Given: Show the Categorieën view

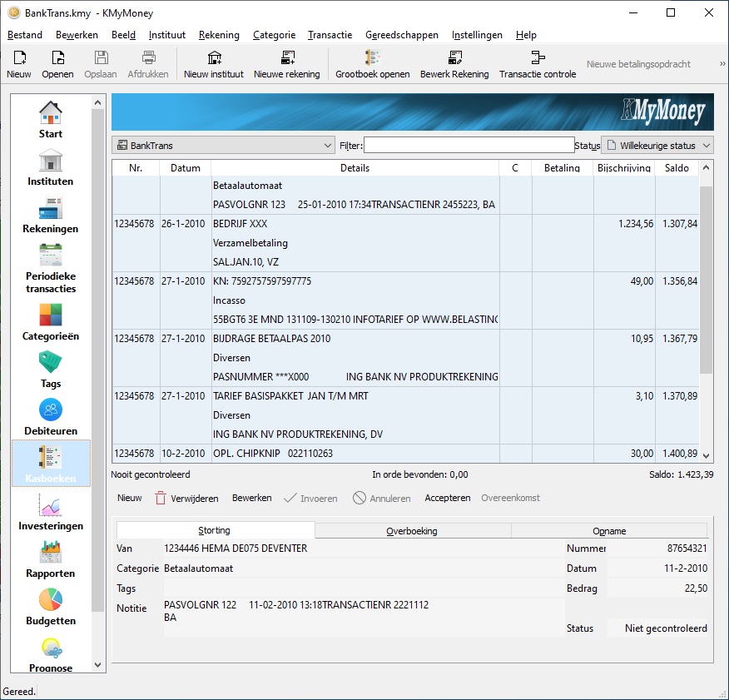Looking at the screenshot, I should (51, 321).
